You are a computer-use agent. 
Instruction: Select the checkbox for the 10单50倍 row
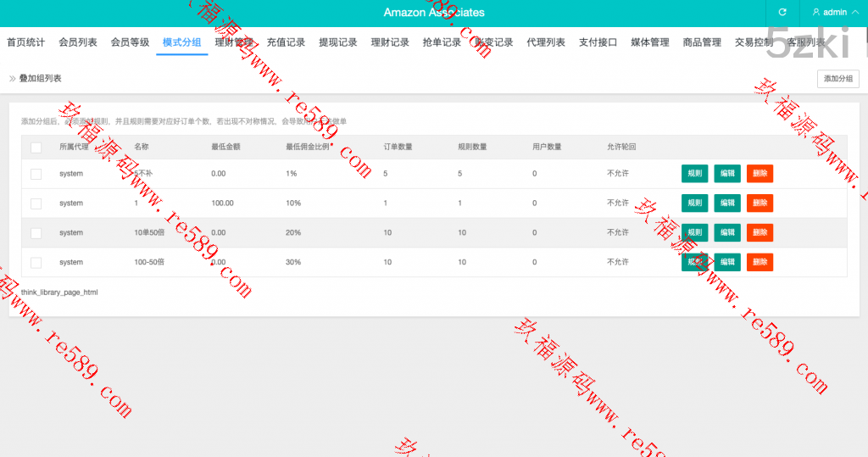(x=36, y=233)
